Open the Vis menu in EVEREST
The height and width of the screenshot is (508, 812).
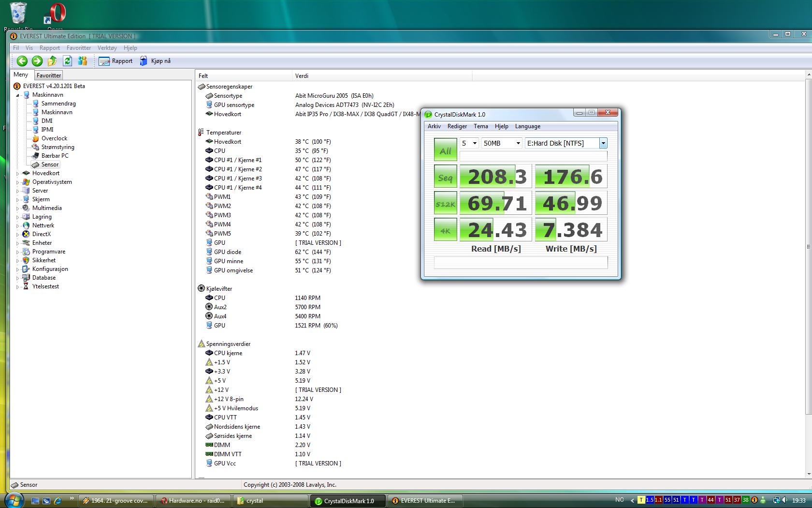(29, 48)
